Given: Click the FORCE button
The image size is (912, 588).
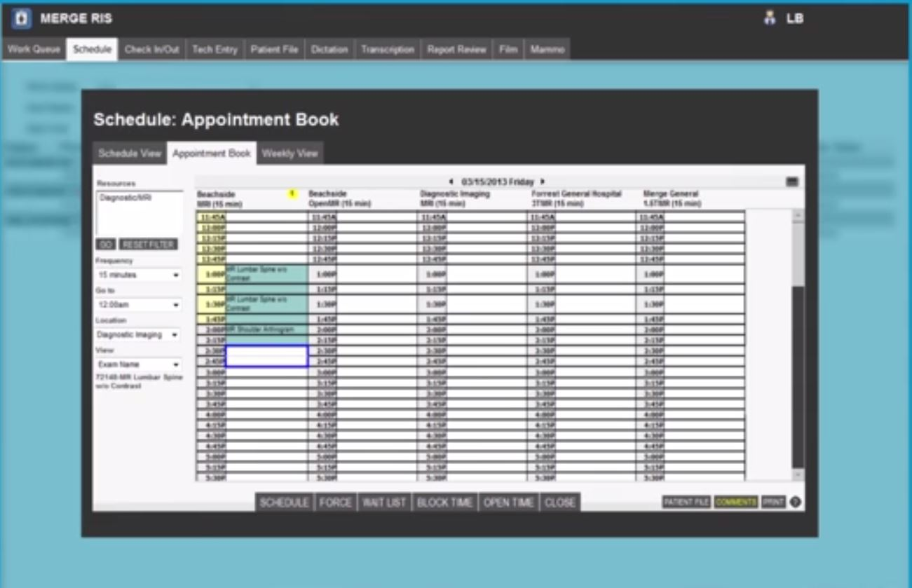Looking at the screenshot, I should 335,502.
